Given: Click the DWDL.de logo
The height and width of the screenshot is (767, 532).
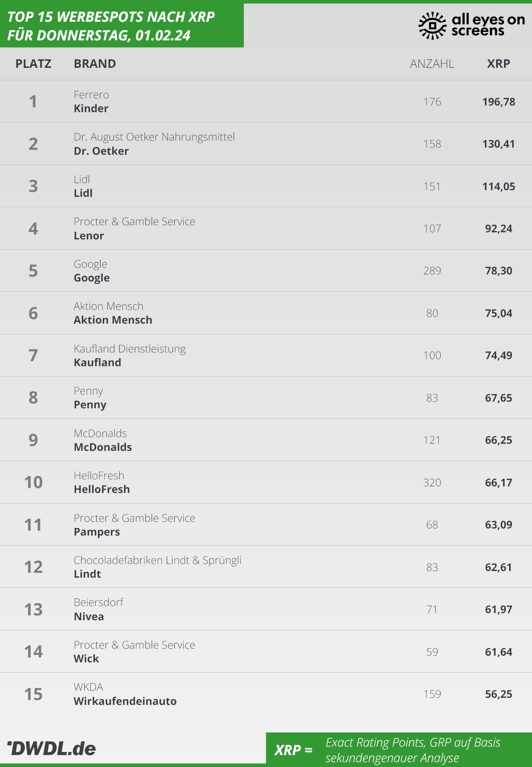Looking at the screenshot, I should click(51, 748).
